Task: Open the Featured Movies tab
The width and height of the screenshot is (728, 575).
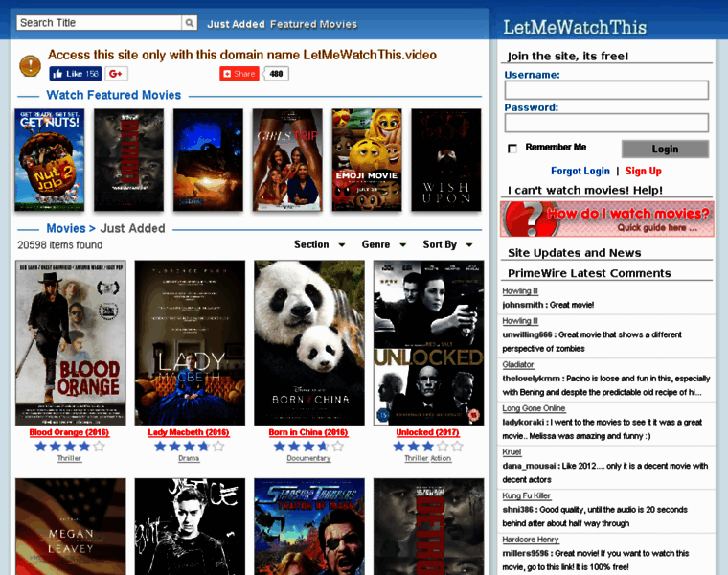Action: (314, 24)
